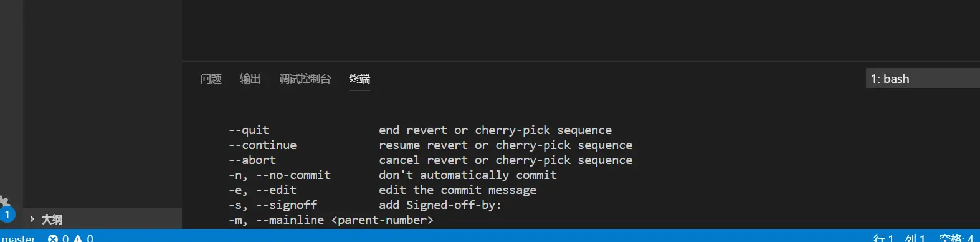Select the 终端 terminal tab

pyautogui.click(x=359, y=79)
